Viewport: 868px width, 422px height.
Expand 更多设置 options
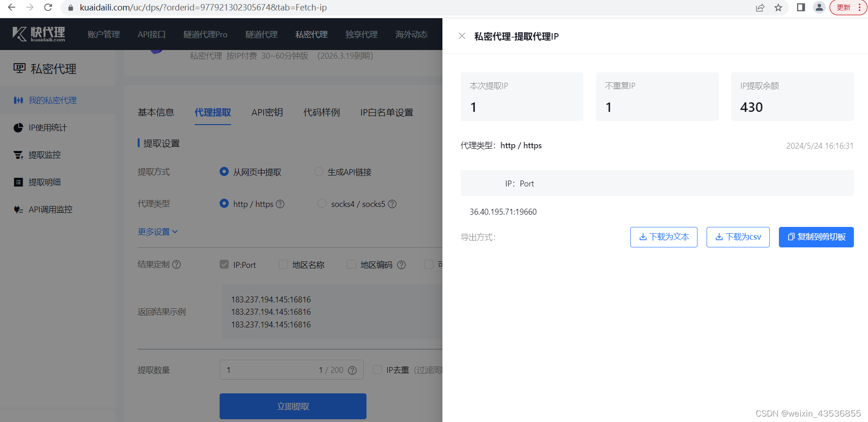158,232
